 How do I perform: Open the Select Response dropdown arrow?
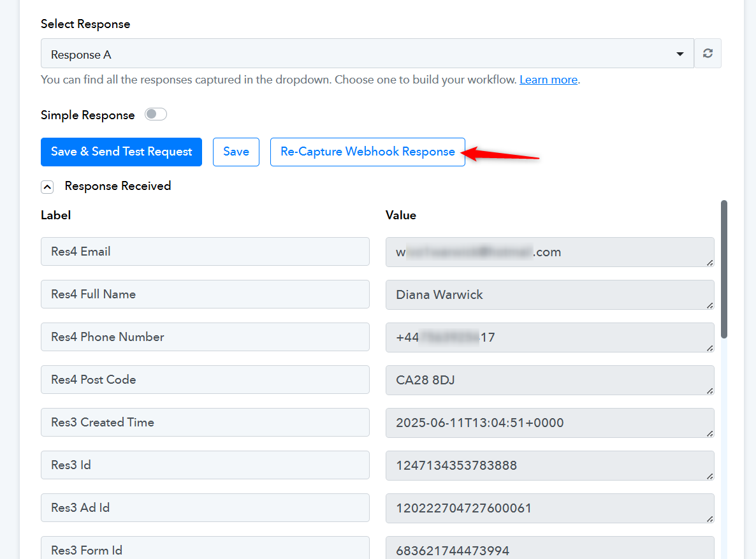tap(680, 54)
